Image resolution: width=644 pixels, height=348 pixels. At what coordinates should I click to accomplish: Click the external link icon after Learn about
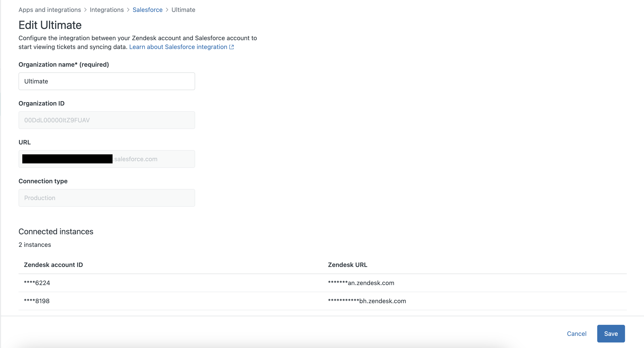click(232, 47)
